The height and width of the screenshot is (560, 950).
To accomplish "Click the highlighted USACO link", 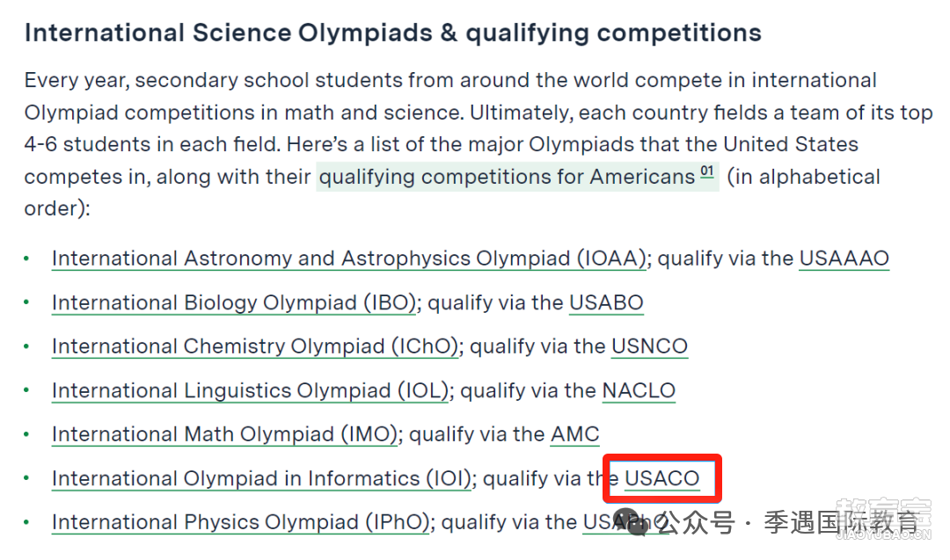I will click(x=662, y=478).
